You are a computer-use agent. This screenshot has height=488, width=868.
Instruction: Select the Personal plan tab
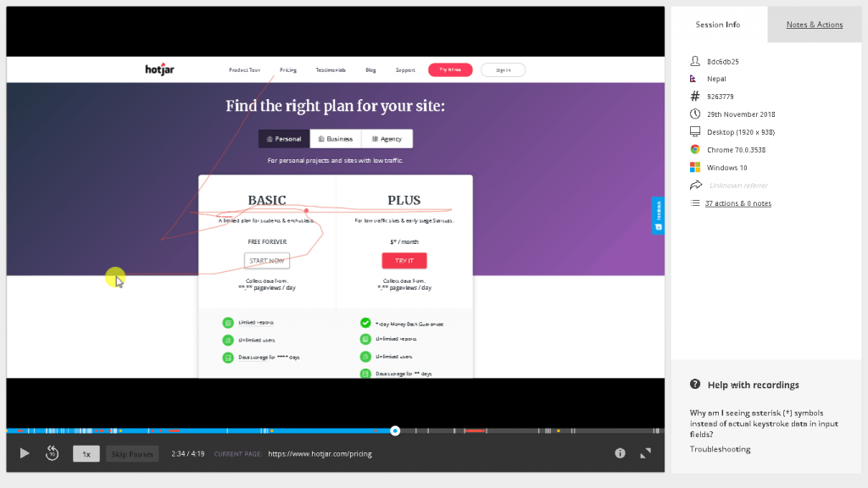coord(284,138)
